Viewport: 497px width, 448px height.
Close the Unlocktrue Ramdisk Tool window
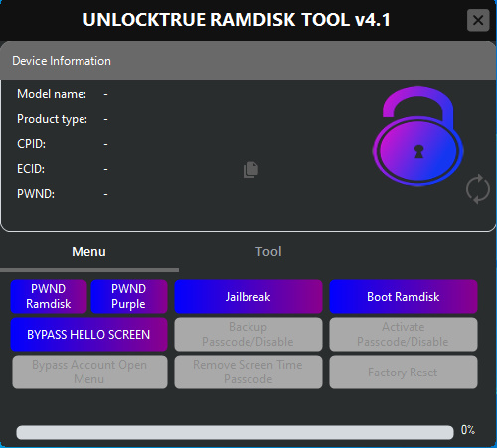pos(478,20)
